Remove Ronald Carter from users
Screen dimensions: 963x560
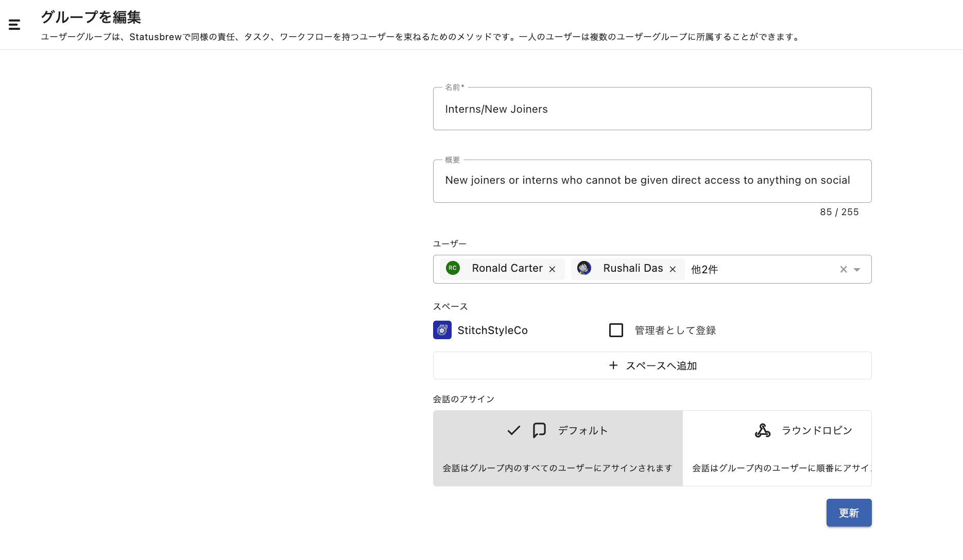point(552,269)
